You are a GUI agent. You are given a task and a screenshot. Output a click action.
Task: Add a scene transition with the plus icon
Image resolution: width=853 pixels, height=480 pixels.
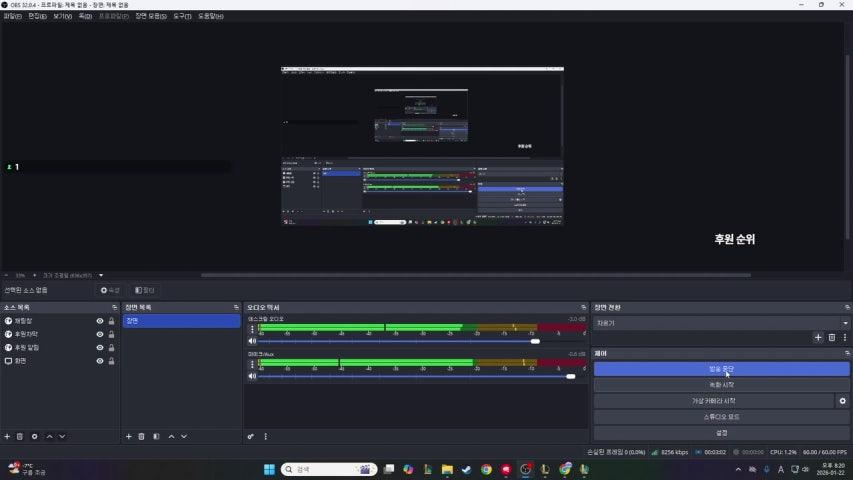pos(817,338)
